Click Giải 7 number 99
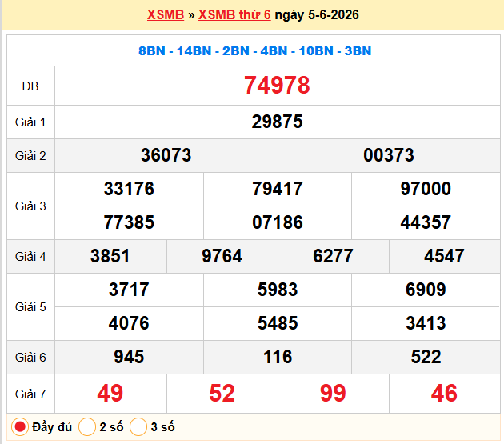The width and height of the screenshot is (504, 444). coord(333,394)
